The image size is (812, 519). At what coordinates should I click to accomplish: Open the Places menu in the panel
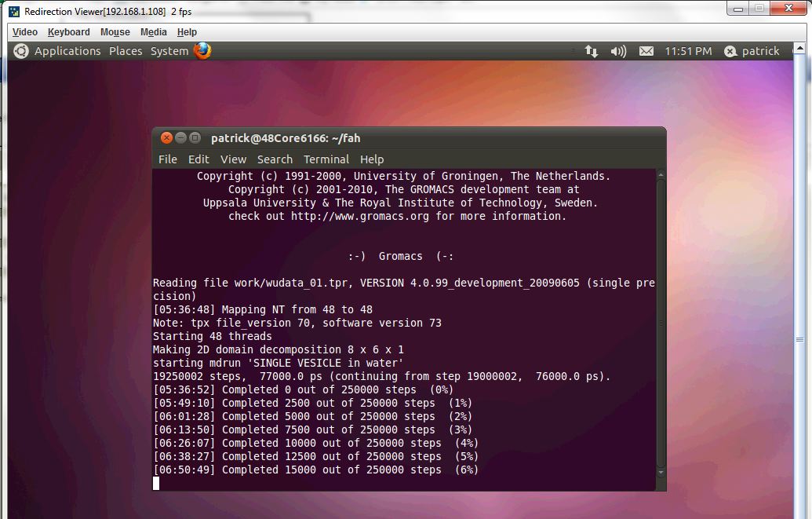pos(126,51)
